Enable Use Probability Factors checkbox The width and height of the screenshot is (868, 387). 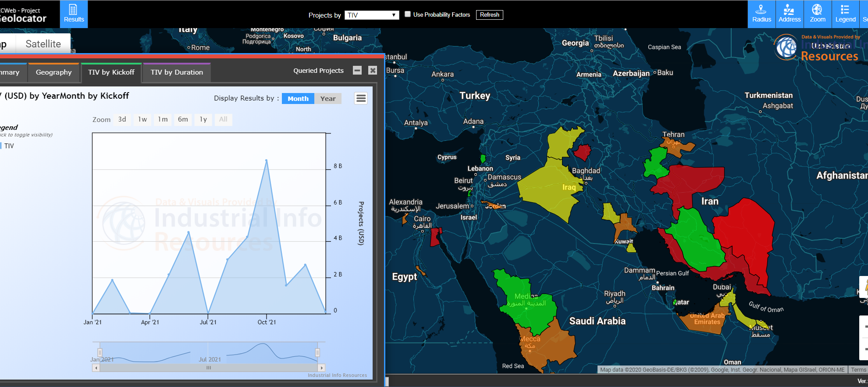[x=408, y=14]
